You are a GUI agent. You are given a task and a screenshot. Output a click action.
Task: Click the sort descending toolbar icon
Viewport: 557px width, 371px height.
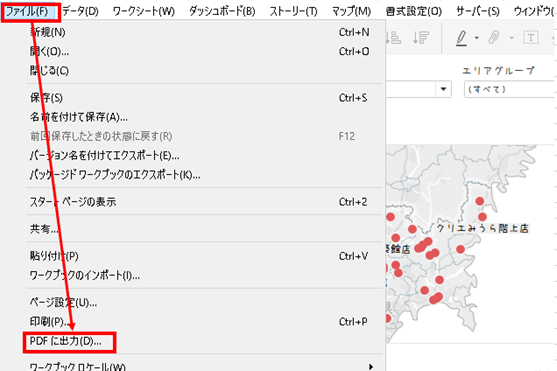point(421,37)
